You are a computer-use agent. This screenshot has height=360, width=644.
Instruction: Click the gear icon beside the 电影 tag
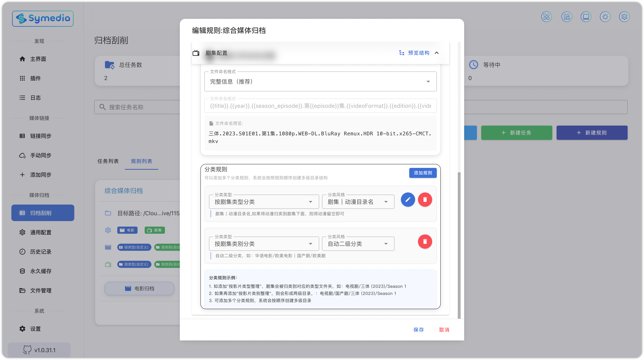tap(108, 230)
